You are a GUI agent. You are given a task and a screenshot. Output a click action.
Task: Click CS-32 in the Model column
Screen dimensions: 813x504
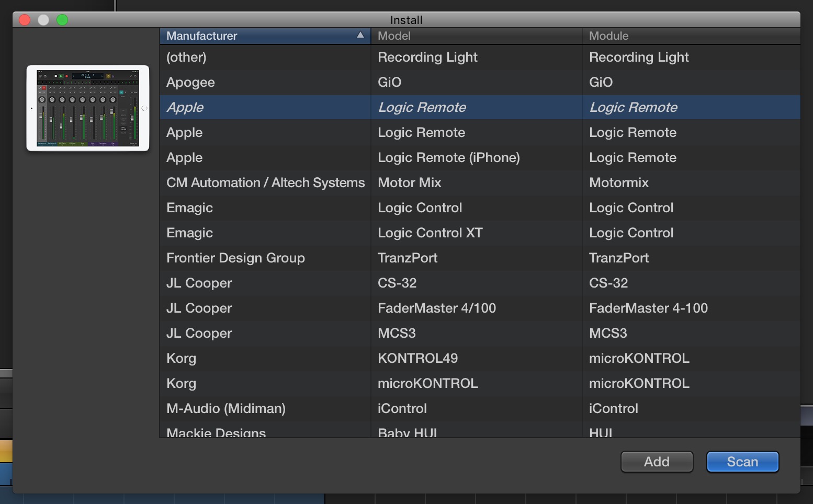point(397,283)
